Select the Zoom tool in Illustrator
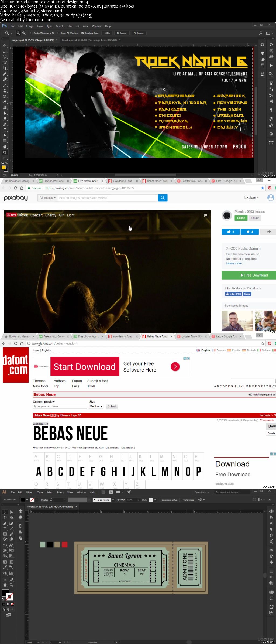Viewport: 276px width, 644px height. 12,585
